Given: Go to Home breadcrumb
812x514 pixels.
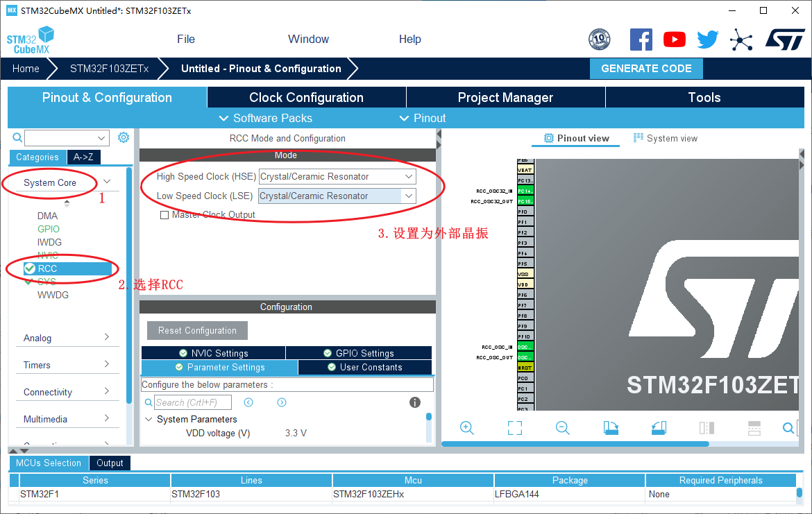Looking at the screenshot, I should click(x=26, y=69).
